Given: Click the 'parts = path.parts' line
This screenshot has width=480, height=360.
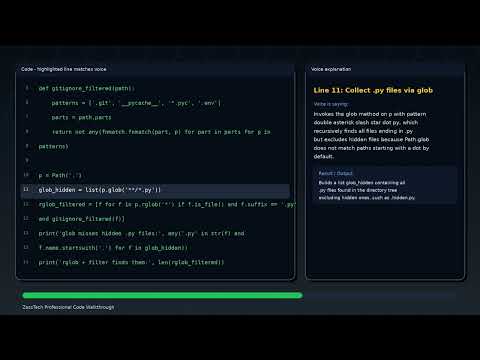Looking at the screenshot, I should [81, 118].
